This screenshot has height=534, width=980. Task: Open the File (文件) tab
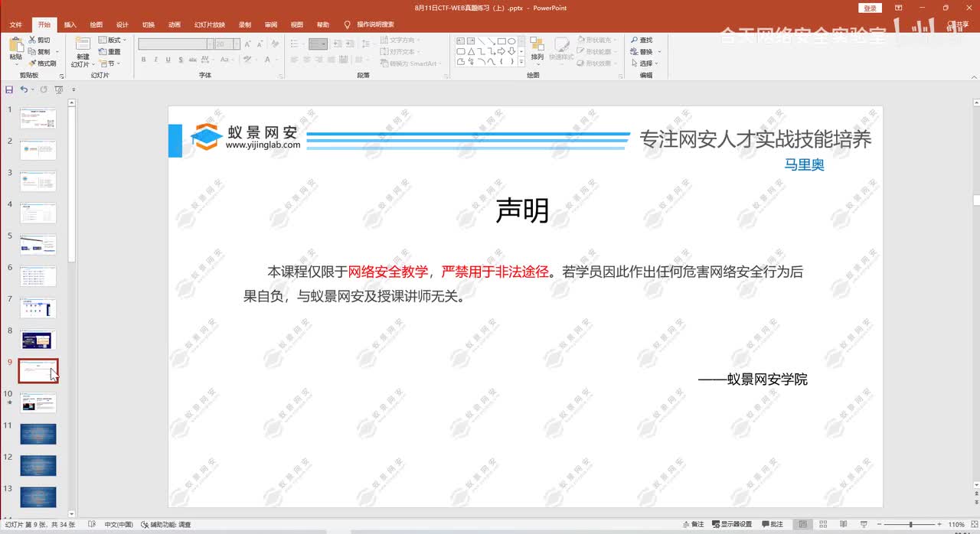(x=15, y=24)
